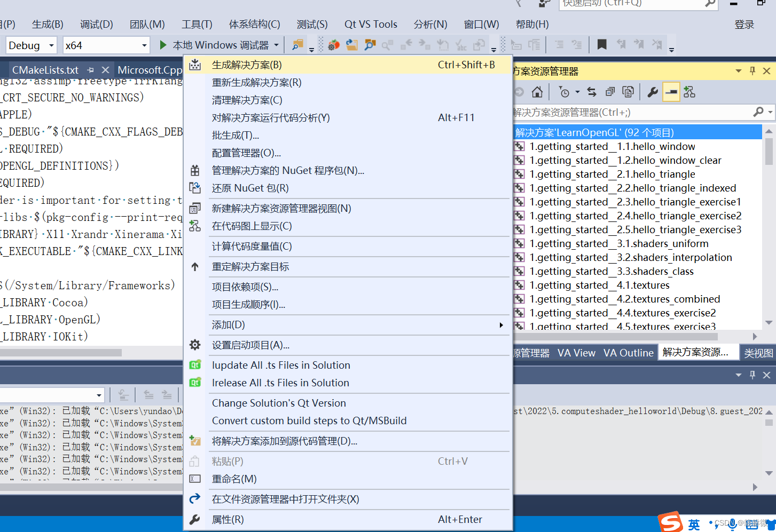Viewport: 776px width, 532px height.
Task: Click the editor horizontal scrollbar thumb
Action: coord(61,353)
